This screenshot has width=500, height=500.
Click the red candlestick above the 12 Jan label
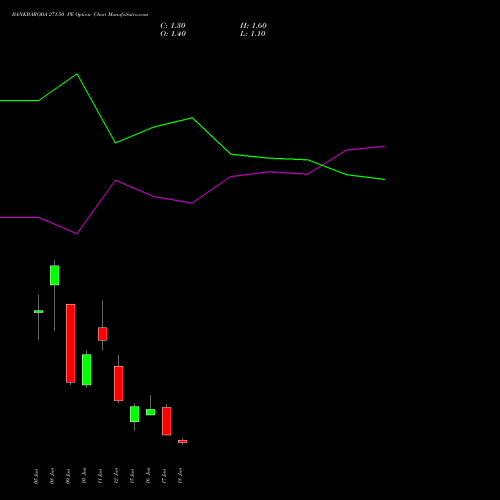tap(119, 383)
